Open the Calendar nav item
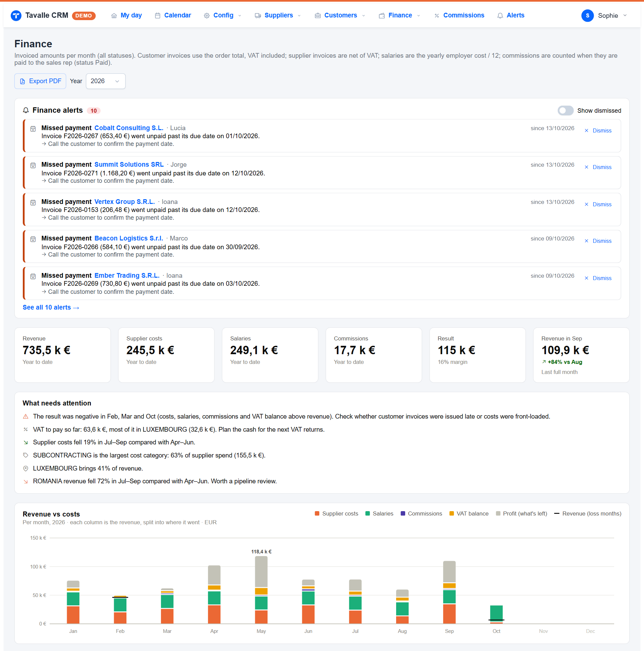Screen dimensions: 644x651 pos(173,15)
